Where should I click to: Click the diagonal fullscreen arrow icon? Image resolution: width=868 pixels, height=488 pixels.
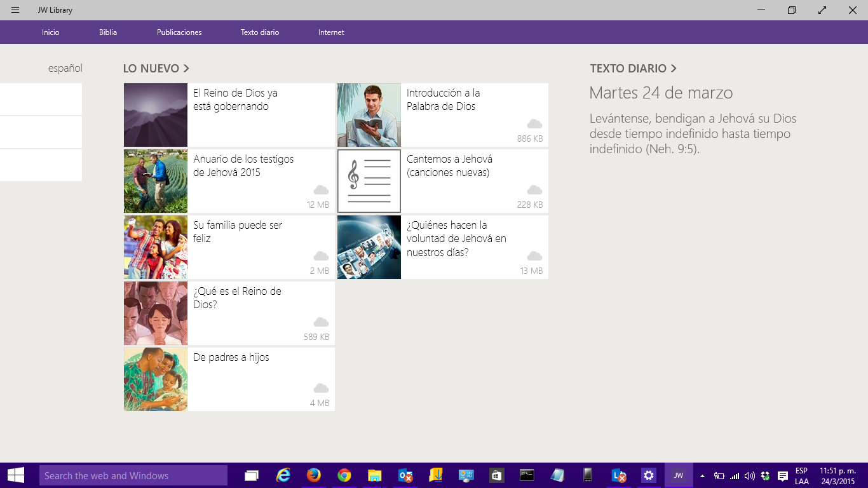click(822, 10)
